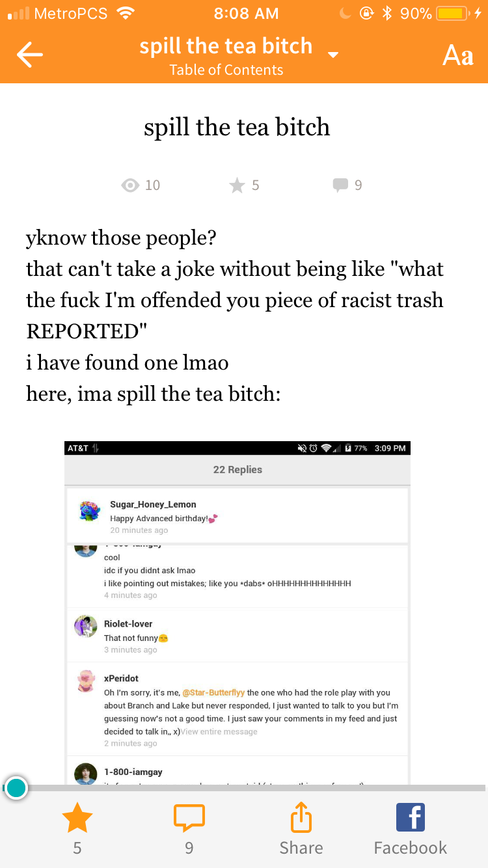The width and height of the screenshot is (488, 868).
Task: Open comments via speech bubble icon
Action: (189, 817)
